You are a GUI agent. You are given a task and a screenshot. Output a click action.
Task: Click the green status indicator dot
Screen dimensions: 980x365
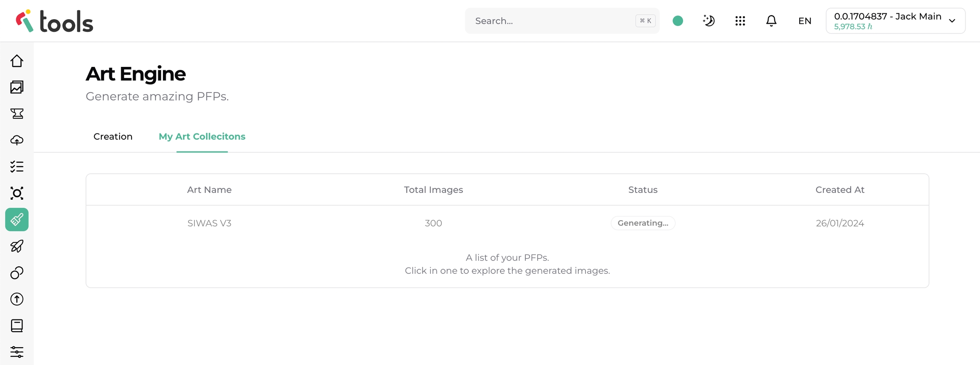click(x=678, y=21)
